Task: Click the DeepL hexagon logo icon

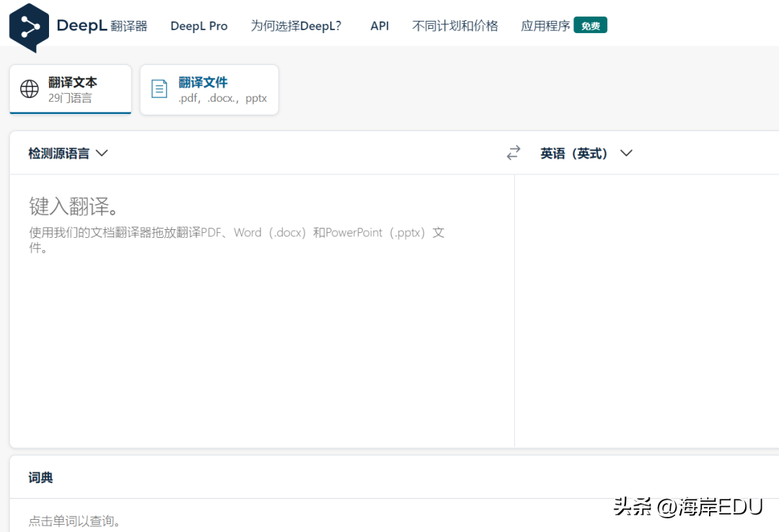Action: point(29,28)
